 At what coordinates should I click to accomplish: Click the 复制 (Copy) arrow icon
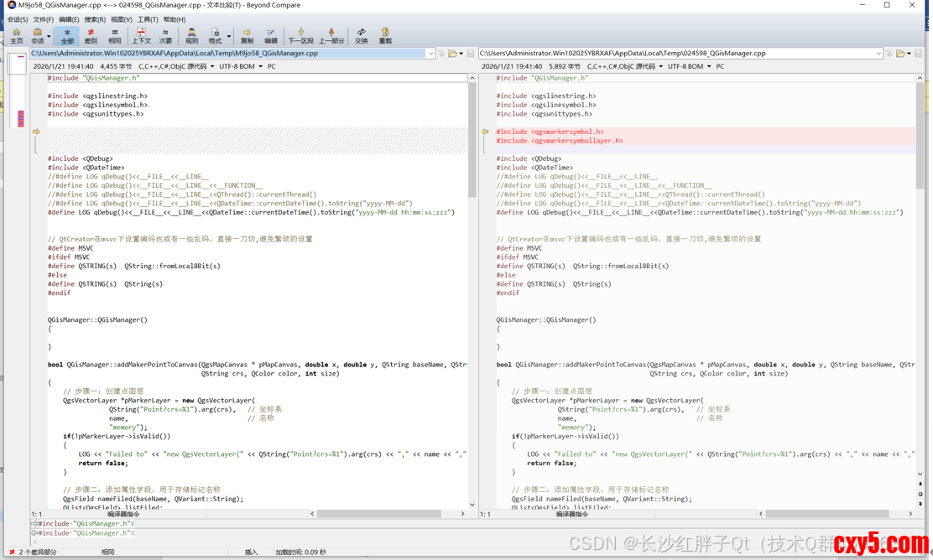[247, 35]
